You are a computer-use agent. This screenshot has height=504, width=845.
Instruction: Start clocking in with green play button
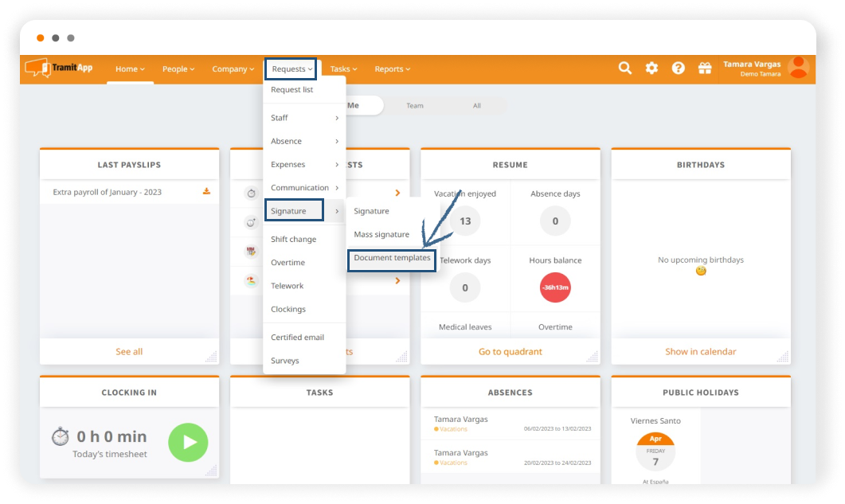(x=188, y=443)
